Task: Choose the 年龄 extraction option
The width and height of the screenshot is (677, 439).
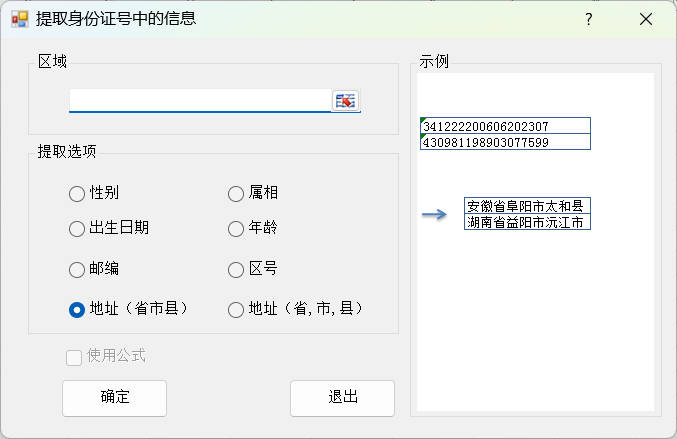Action: [236, 228]
